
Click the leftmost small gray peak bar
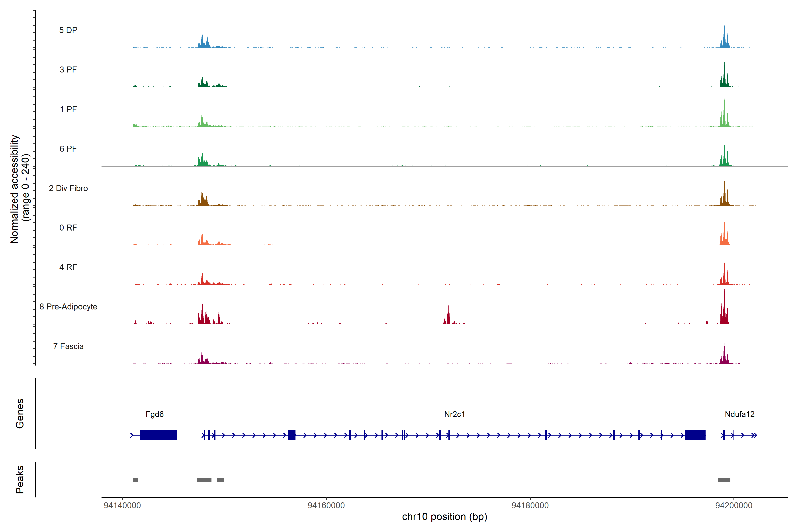[135, 480]
